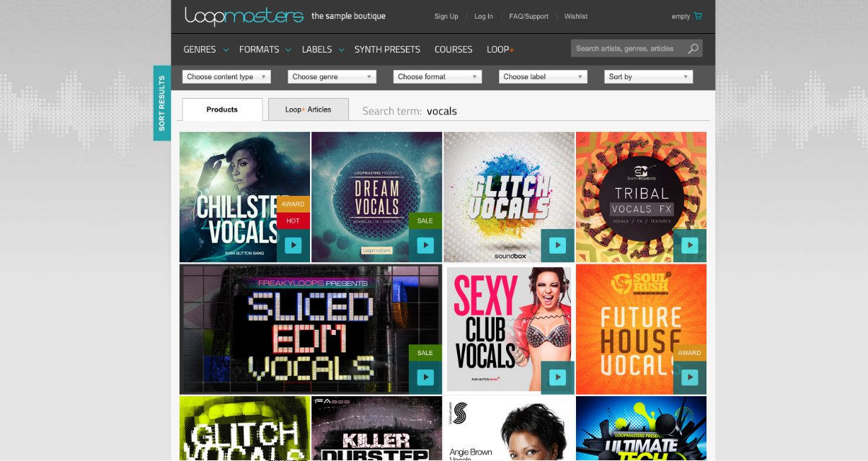Screen dimensions: 868x461
Task: Open the shopping cart icon
Action: pos(698,17)
